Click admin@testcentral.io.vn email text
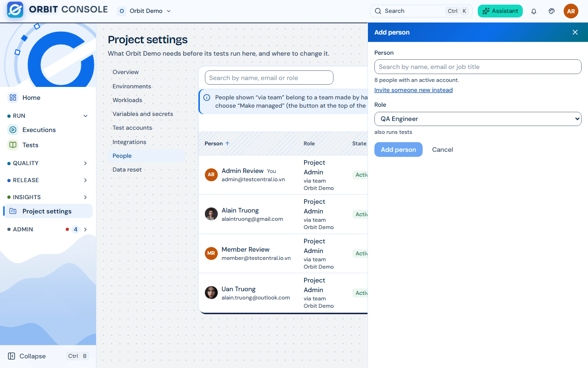This screenshot has width=588, height=368. tap(253, 179)
